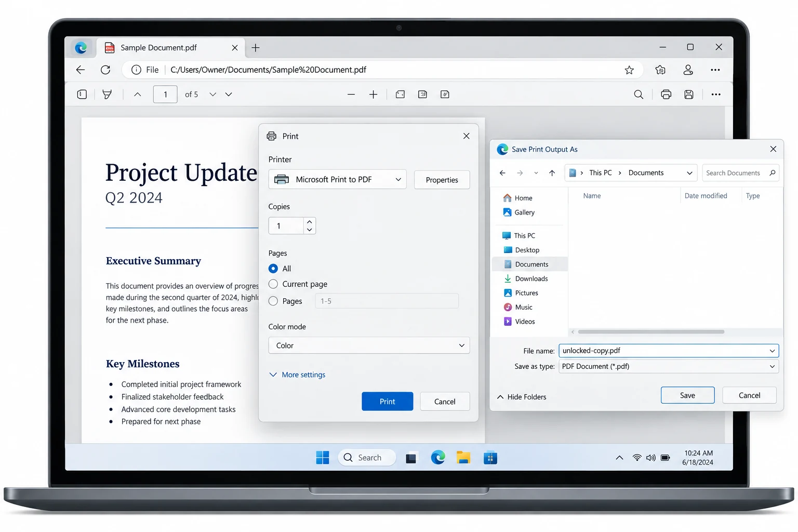798x532 pixels.
Task: Go back in the Save dialog navigation
Action: point(502,173)
